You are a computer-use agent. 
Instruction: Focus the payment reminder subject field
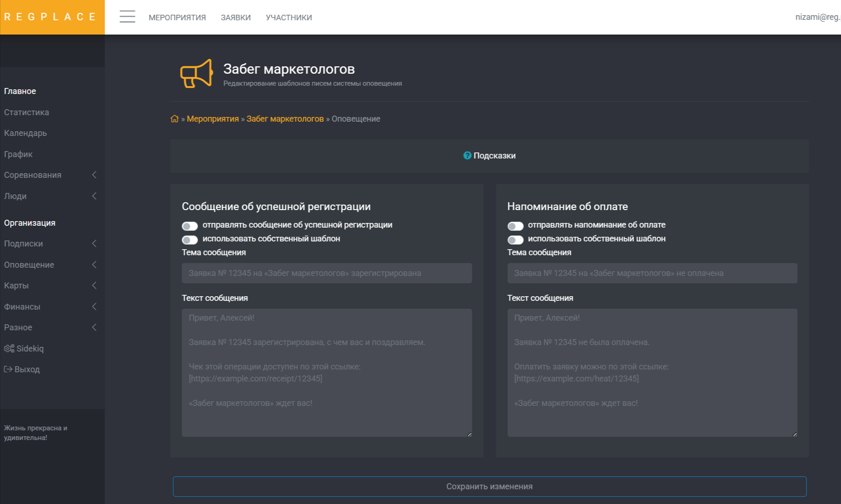pos(652,273)
